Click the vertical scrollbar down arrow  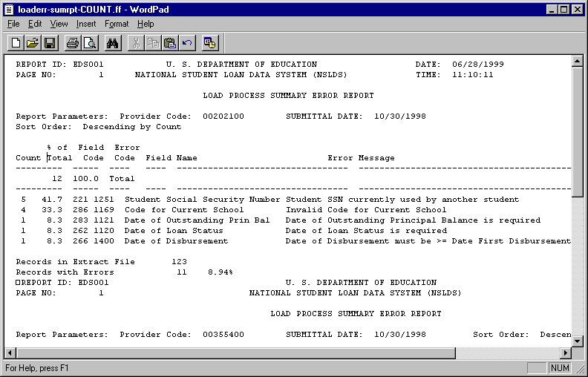coord(577,341)
